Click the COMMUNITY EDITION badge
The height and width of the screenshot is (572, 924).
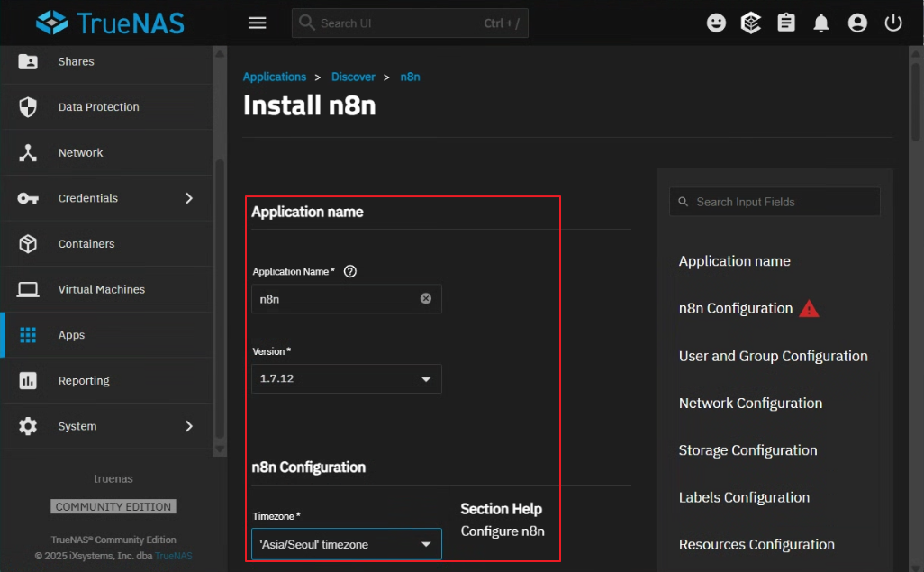click(113, 506)
